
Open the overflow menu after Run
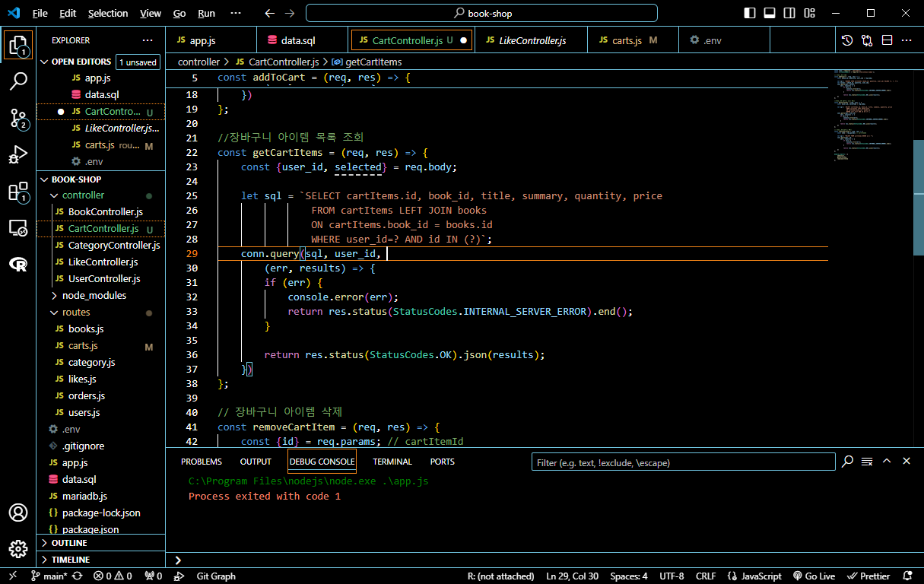pyautogui.click(x=236, y=13)
